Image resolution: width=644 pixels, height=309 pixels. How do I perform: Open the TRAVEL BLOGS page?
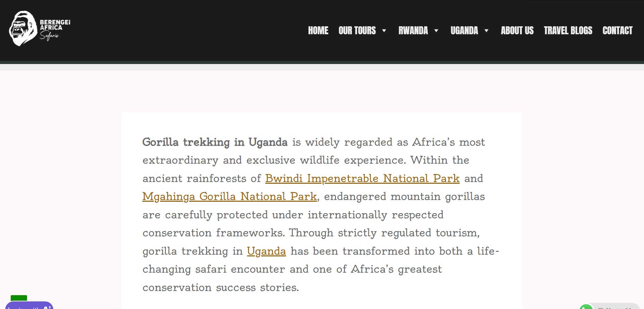[568, 31]
